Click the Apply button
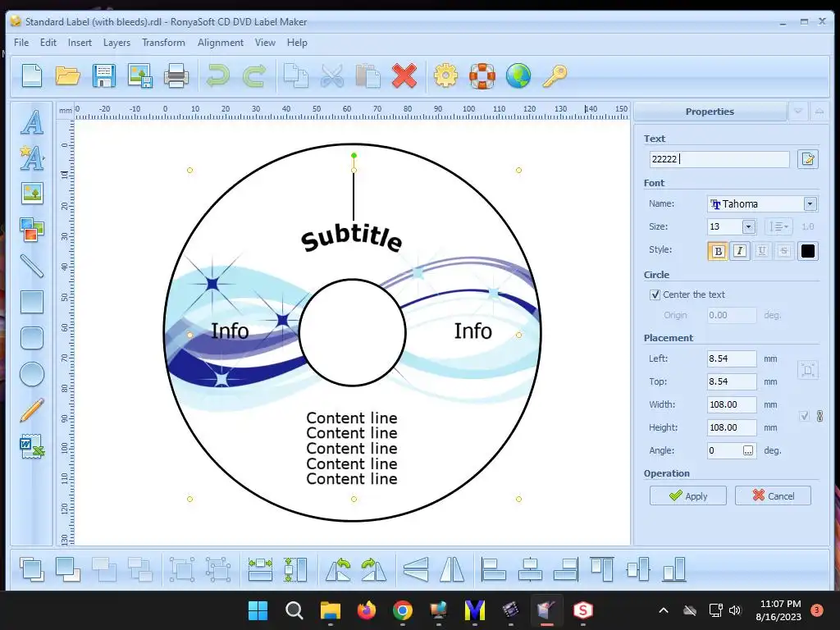This screenshot has width=840, height=630. point(688,495)
